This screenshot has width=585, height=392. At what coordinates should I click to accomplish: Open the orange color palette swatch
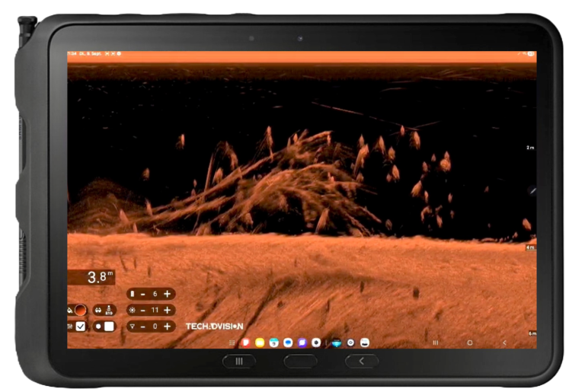click(x=80, y=310)
